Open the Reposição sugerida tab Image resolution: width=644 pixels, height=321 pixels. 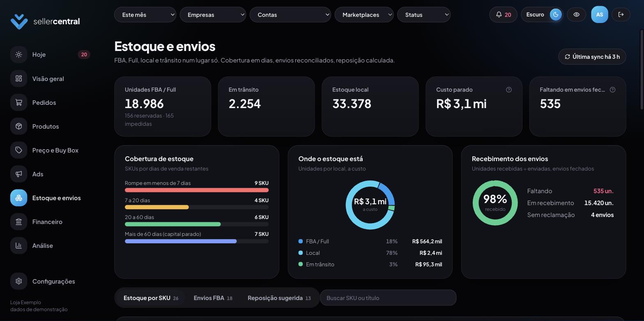pos(279,298)
